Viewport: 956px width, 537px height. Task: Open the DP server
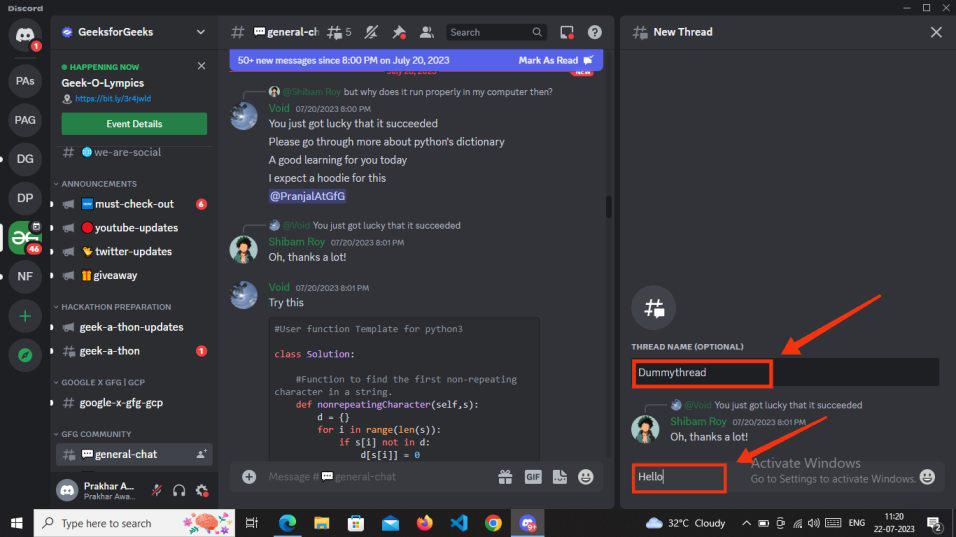(x=25, y=198)
